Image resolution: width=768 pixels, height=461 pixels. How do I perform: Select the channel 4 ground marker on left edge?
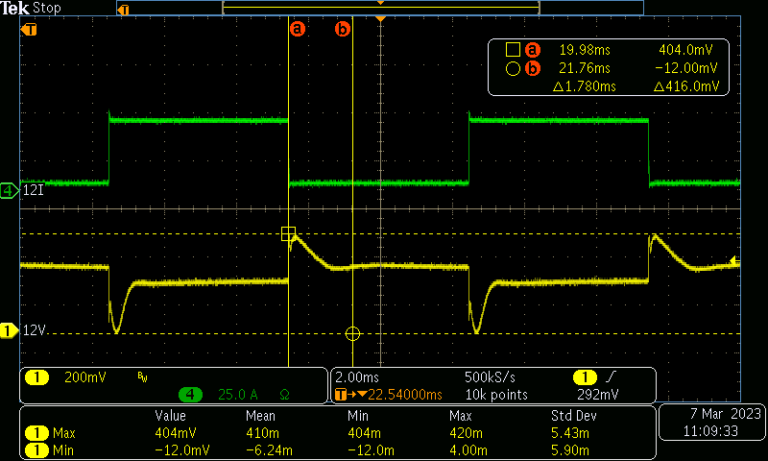coord(9,189)
